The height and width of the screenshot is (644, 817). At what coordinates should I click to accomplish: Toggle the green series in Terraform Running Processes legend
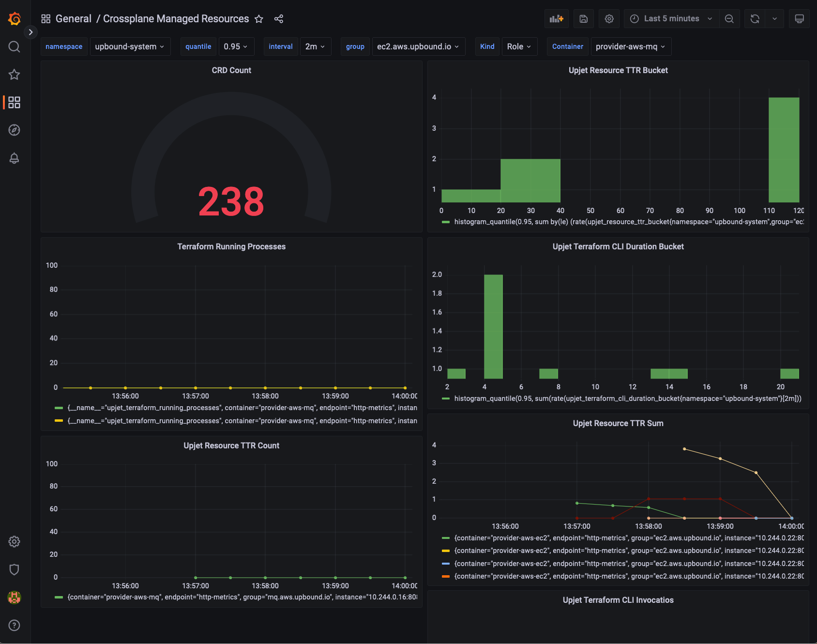click(x=242, y=408)
